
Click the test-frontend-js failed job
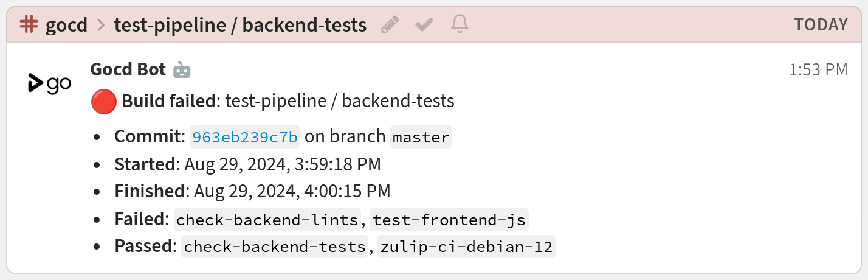click(x=449, y=219)
